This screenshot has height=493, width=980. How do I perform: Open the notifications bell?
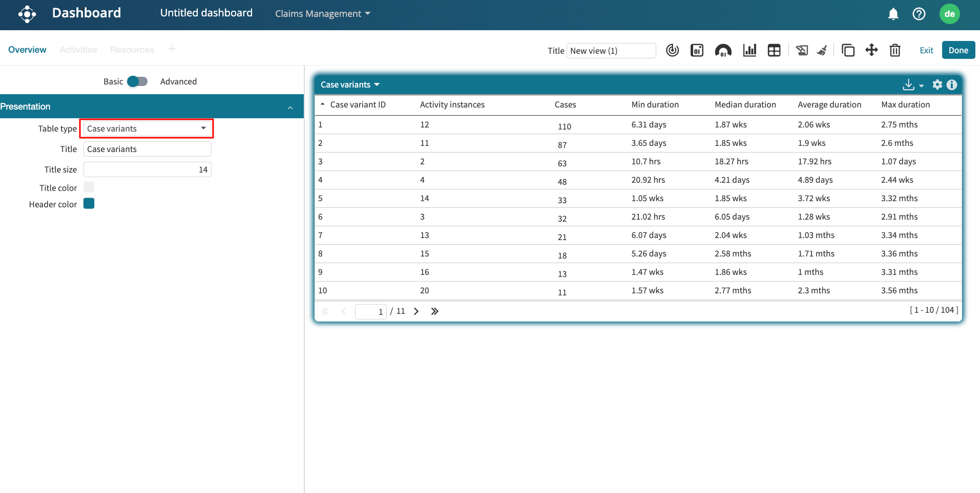893,14
